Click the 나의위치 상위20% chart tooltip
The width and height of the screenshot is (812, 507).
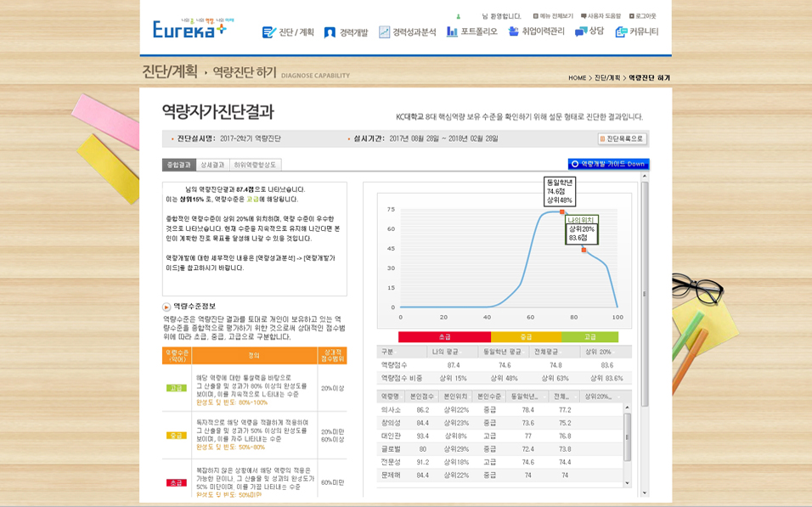coord(582,230)
